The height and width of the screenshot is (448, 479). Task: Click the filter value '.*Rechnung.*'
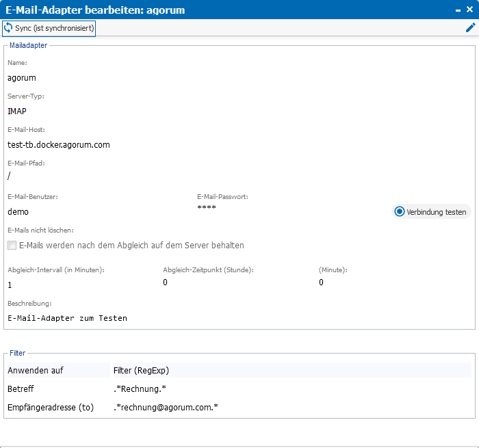(140, 388)
